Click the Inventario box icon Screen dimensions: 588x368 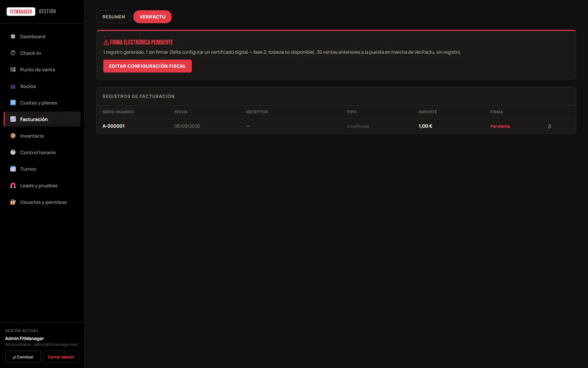(13, 136)
